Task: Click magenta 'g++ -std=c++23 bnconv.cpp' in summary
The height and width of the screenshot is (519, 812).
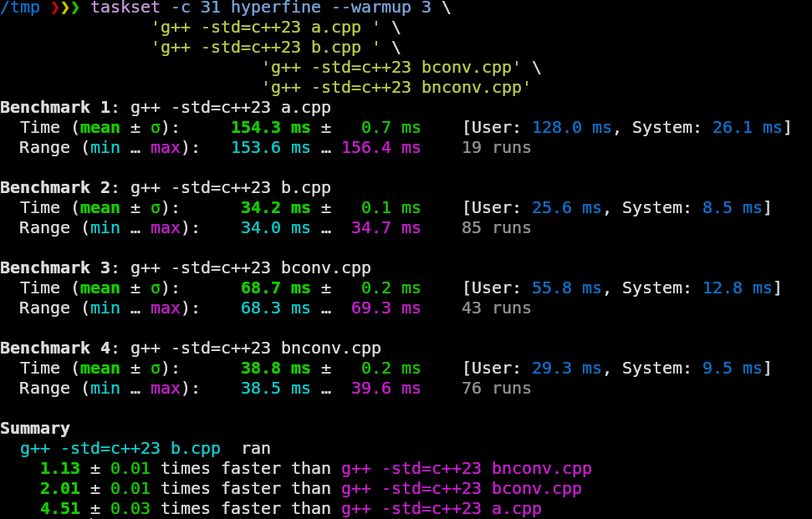Action: click(466, 469)
